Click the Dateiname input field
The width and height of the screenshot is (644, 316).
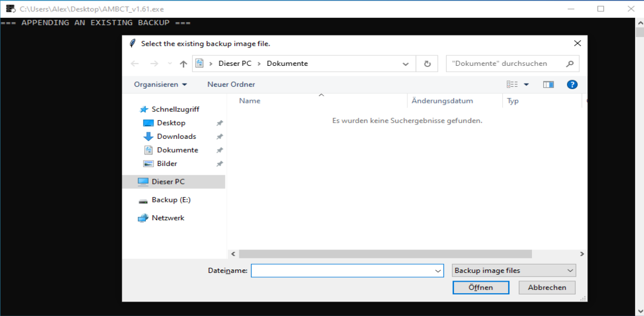341,271
